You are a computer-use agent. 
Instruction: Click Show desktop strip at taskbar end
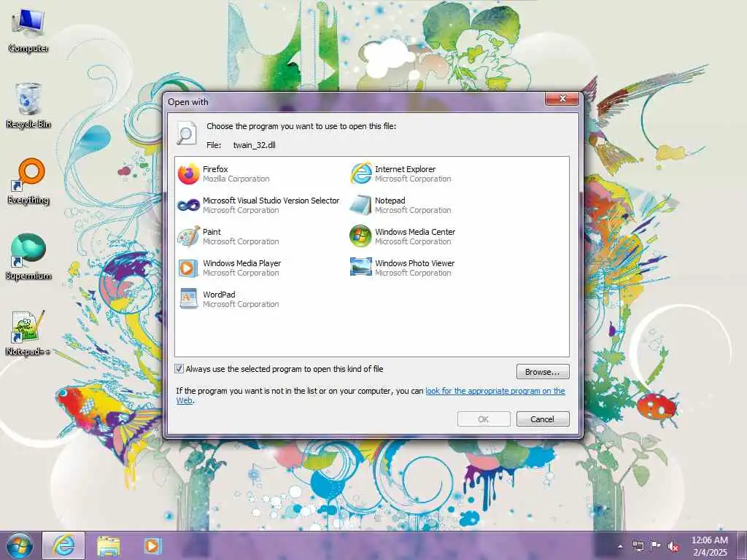click(x=742, y=545)
